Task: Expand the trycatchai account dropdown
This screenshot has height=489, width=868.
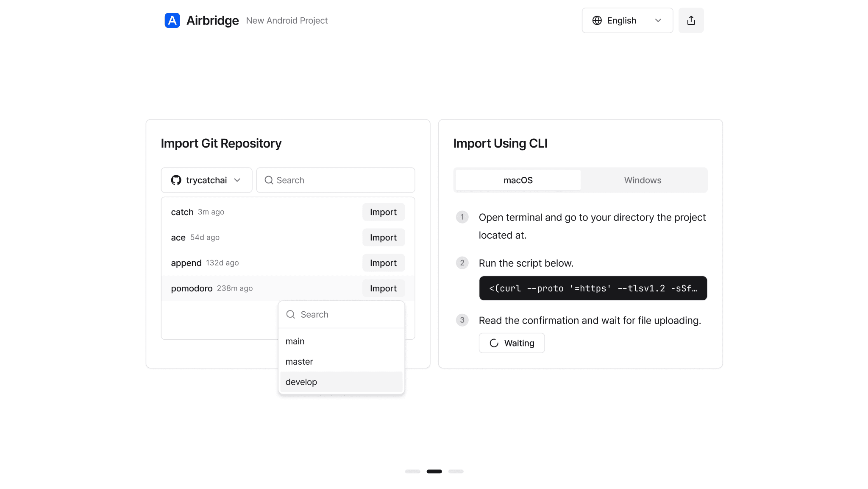Action: tap(206, 180)
